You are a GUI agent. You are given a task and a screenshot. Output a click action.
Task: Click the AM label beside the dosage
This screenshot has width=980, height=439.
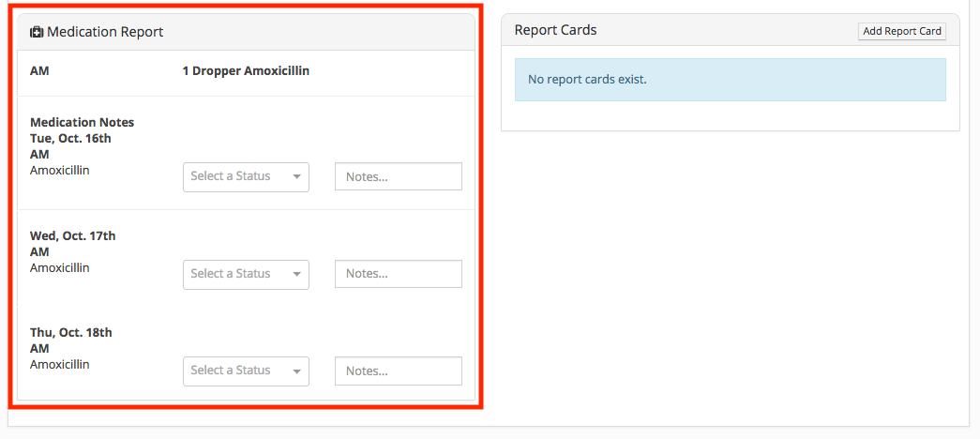(x=39, y=70)
